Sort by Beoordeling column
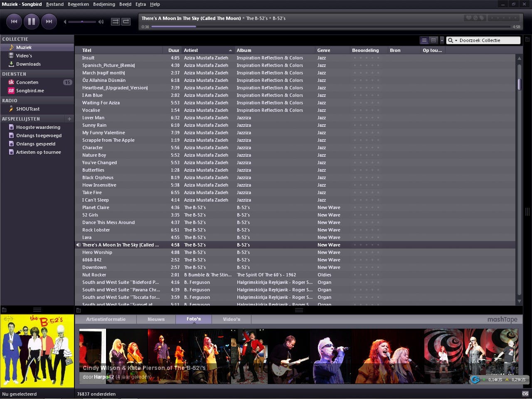This screenshot has width=532, height=399. [x=369, y=50]
